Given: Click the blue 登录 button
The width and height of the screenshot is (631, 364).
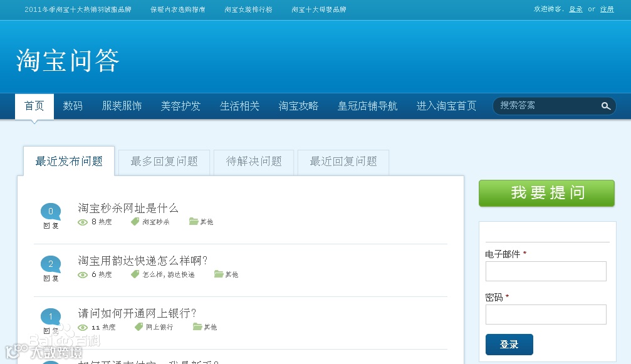Looking at the screenshot, I should [509, 345].
